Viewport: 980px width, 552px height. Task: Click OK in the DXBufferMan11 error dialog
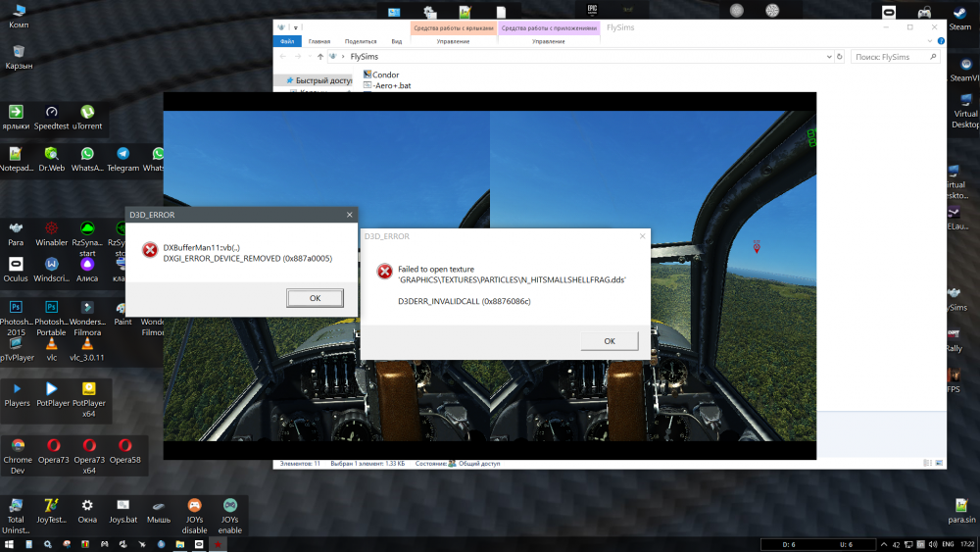315,298
